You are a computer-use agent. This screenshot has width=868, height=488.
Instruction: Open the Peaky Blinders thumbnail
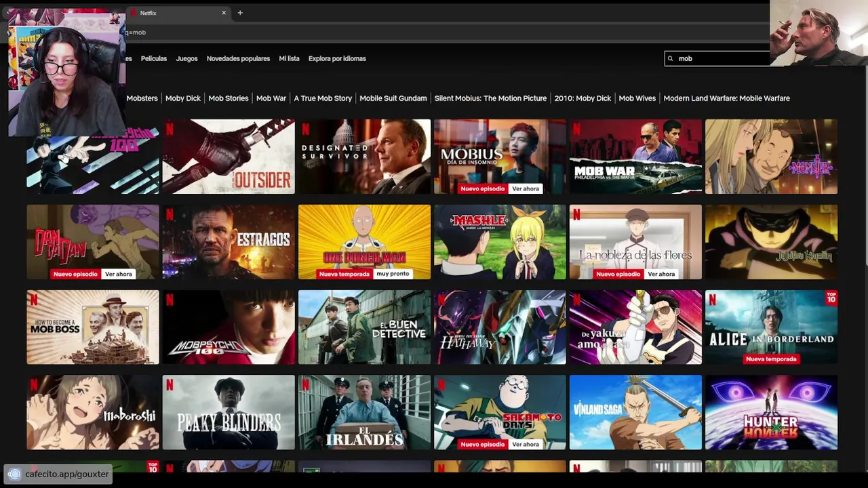229,413
